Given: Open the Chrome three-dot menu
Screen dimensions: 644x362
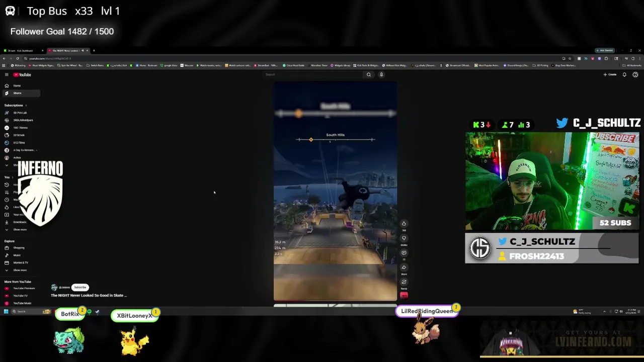Looking at the screenshot, I should [x=639, y=58].
